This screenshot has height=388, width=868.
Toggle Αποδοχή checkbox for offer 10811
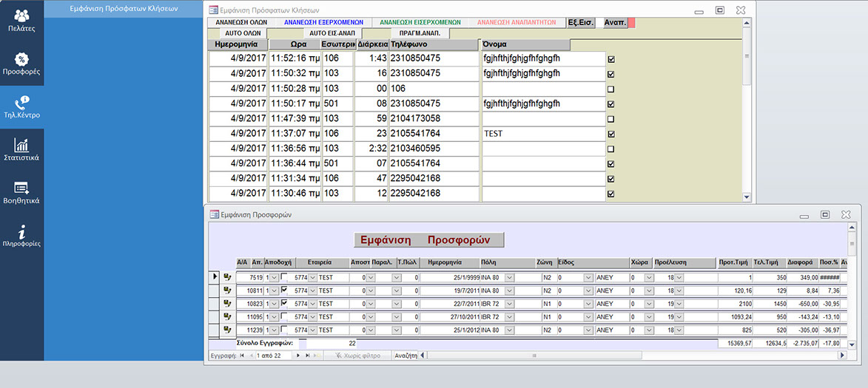285,290
